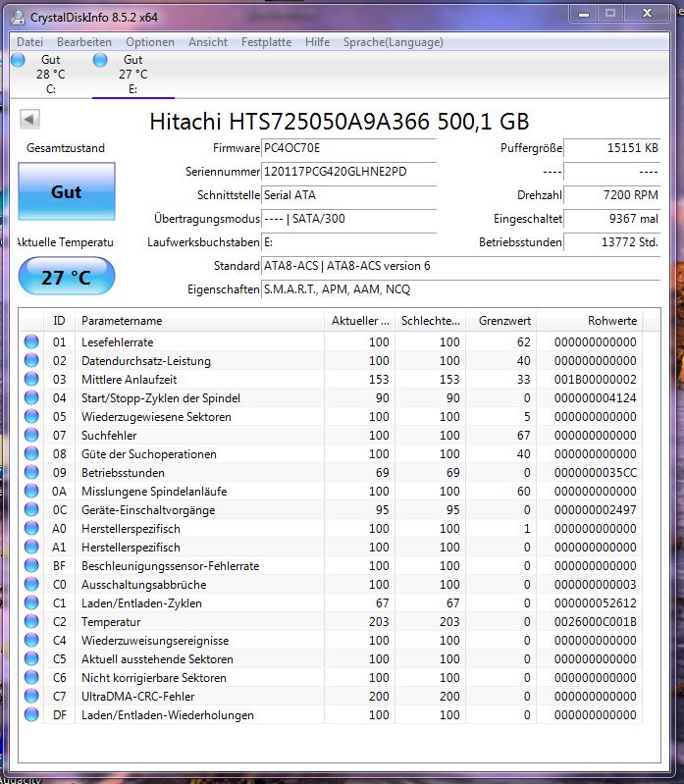Click the status orb of Ausschaltungsabbrüche row
The height and width of the screenshot is (784, 684).
(31, 585)
